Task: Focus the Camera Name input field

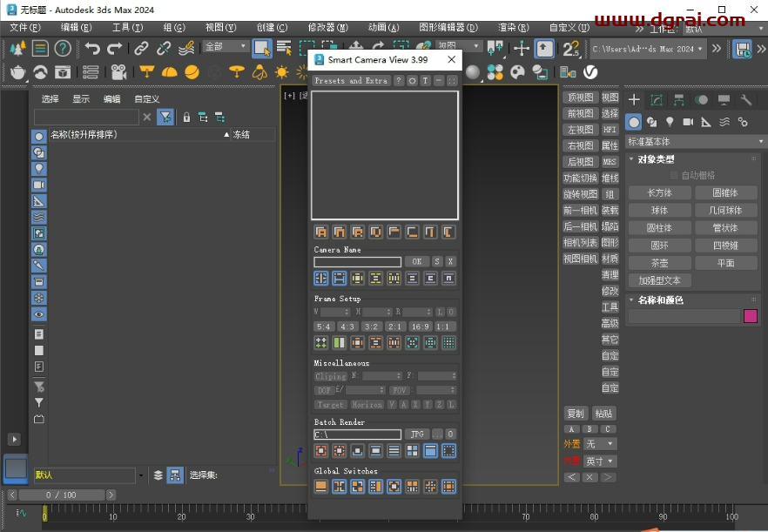Action: tap(358, 261)
